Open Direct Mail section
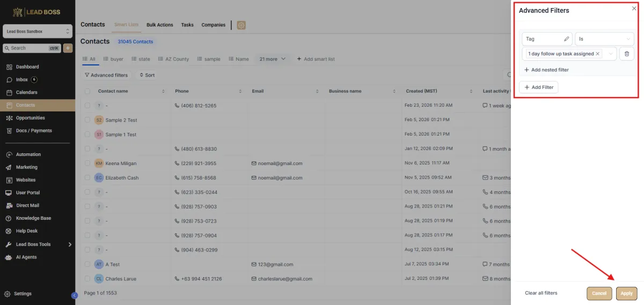The height and width of the screenshot is (305, 644). 27,205
